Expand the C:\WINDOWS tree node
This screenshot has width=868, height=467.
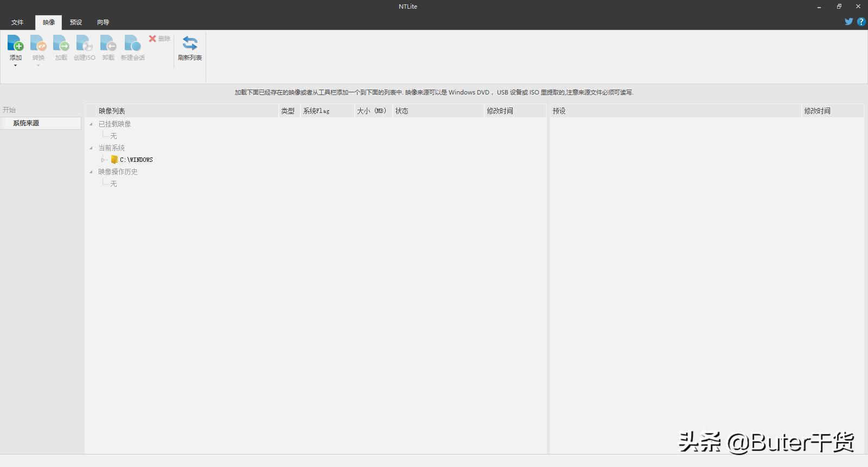103,160
